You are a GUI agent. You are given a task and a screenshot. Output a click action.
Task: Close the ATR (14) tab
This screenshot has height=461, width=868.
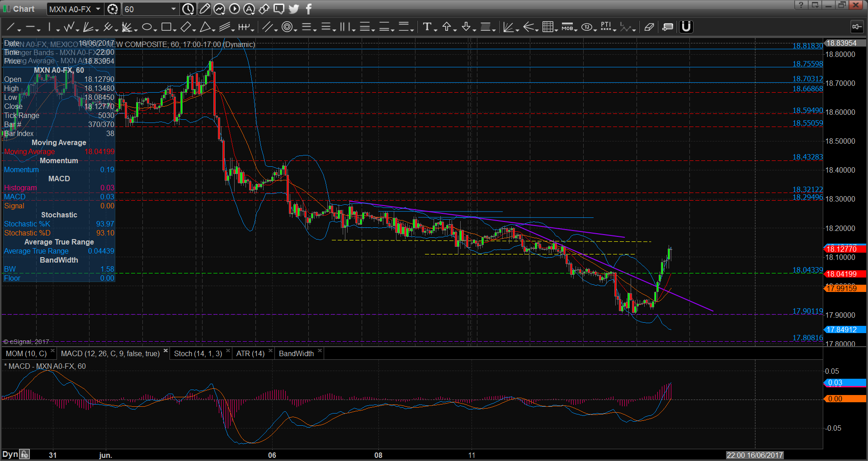pos(270,351)
